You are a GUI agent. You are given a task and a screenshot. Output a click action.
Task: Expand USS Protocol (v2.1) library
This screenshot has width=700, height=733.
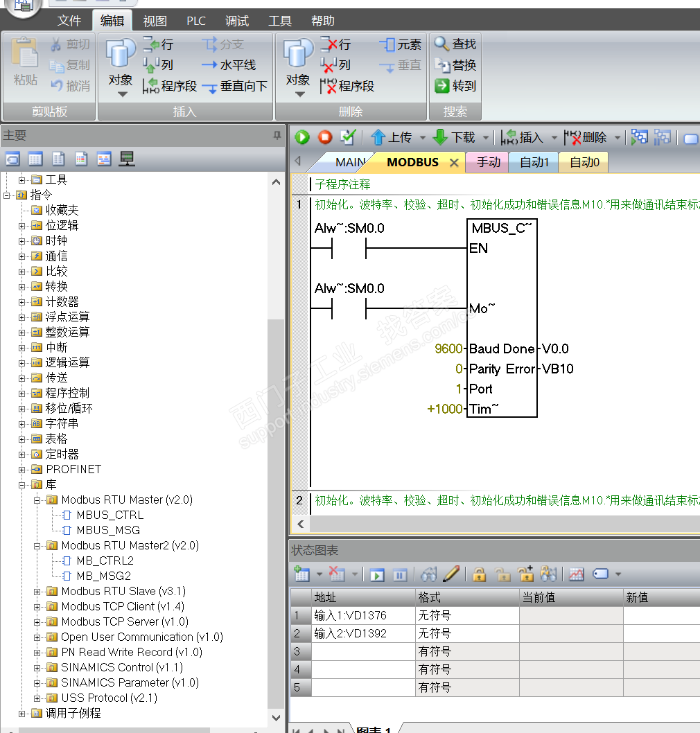(x=37, y=698)
